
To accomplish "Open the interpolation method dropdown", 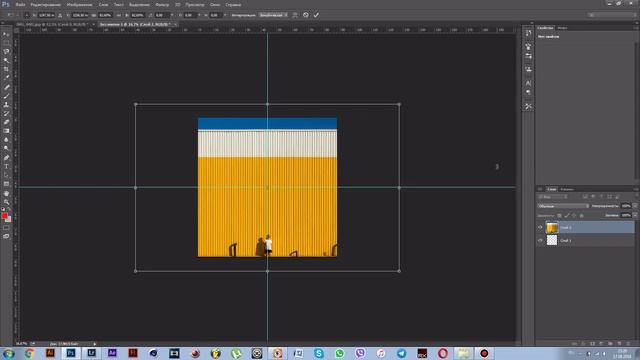I will click(x=273, y=15).
